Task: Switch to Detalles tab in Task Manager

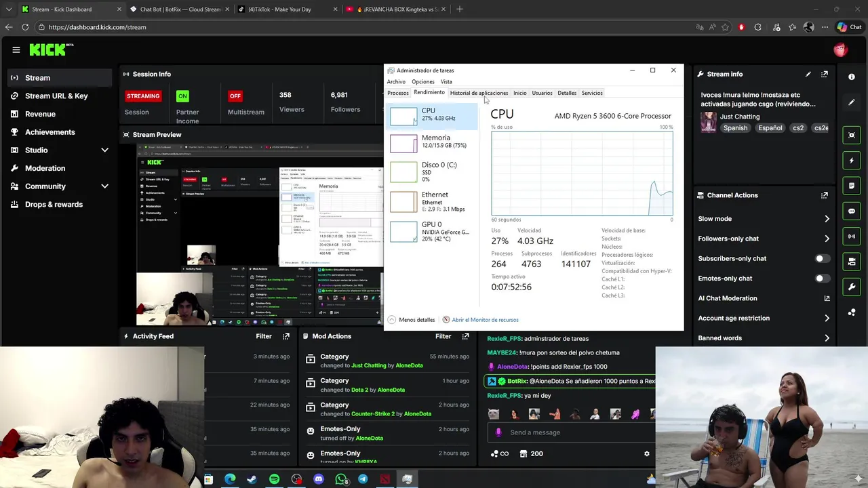Action: click(x=567, y=93)
